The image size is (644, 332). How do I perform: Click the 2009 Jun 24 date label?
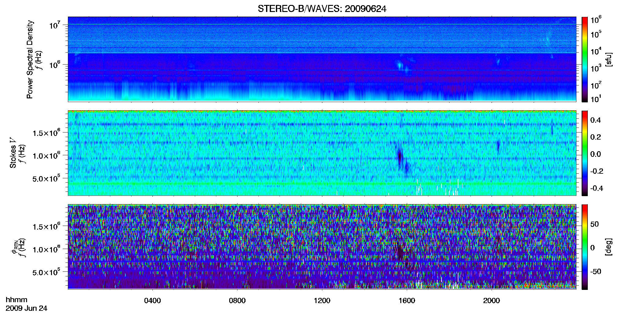pos(26,308)
